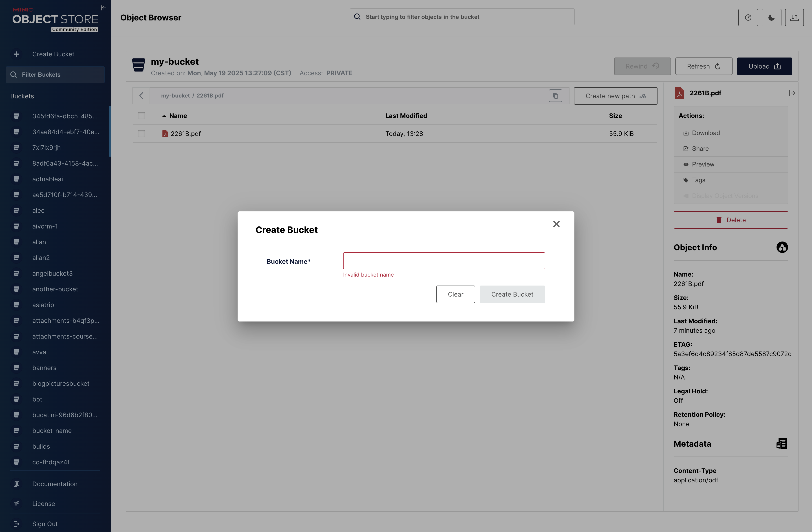Go back using the left chevron
Screen dimensions: 812x532
click(x=141, y=96)
